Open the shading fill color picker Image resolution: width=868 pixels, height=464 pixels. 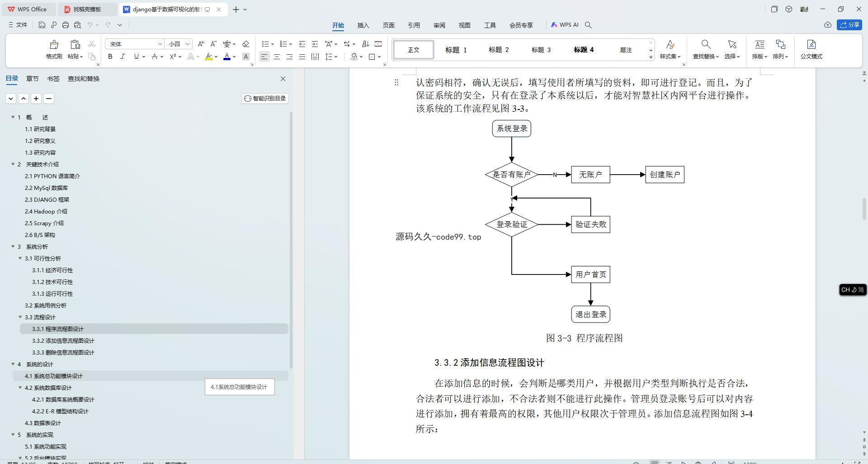pyautogui.click(x=361, y=57)
